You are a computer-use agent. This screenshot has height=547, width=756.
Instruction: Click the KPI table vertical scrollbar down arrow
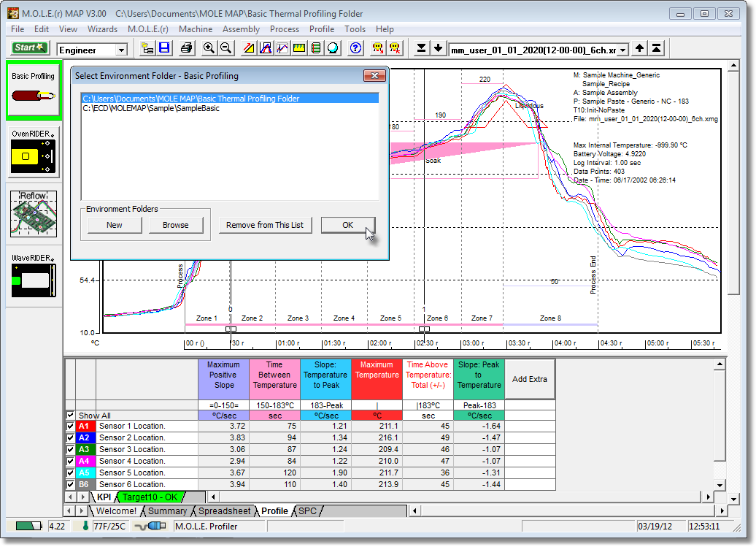720,485
